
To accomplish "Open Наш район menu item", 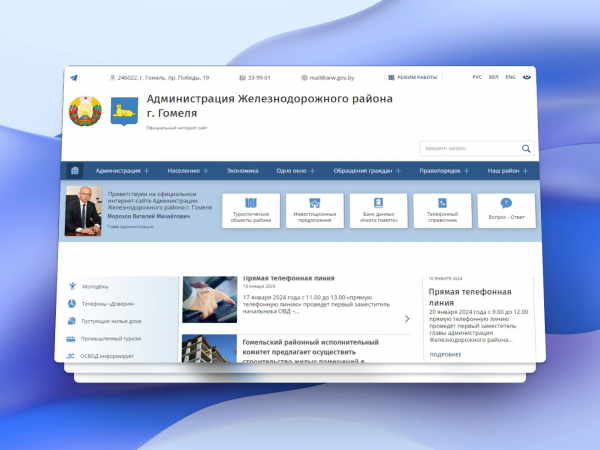I will [x=503, y=171].
